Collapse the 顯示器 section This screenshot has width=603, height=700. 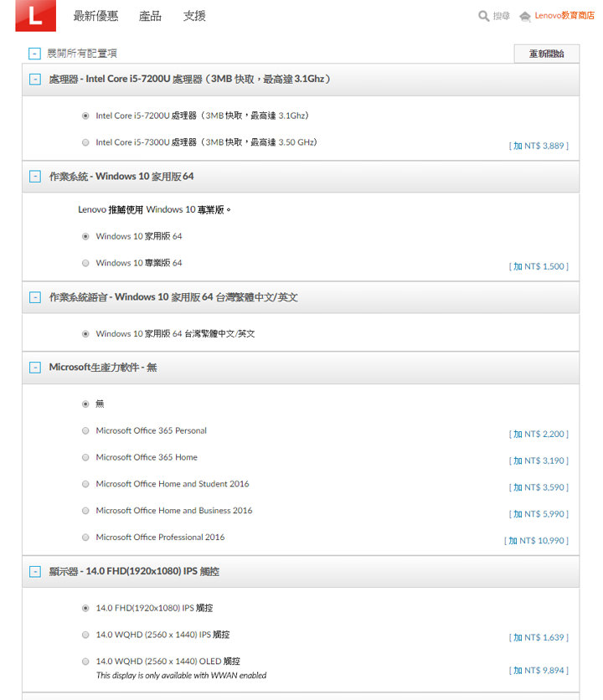pos(35,572)
